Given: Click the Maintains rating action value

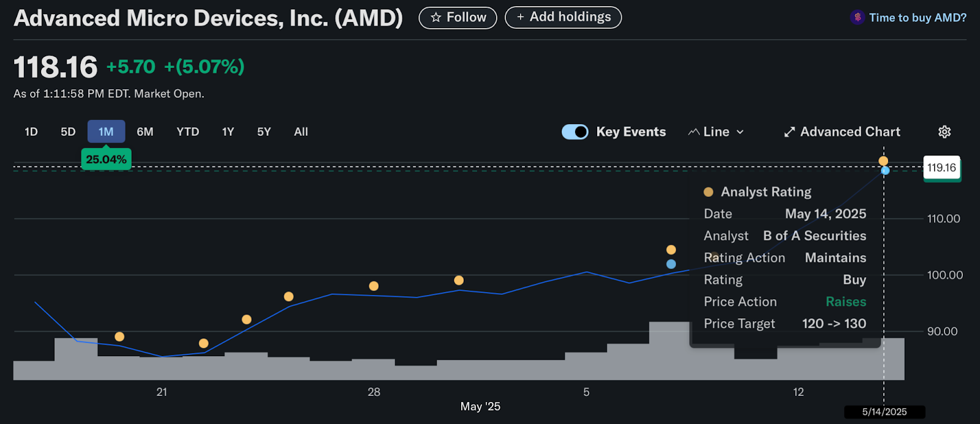Looking at the screenshot, I should [835, 258].
